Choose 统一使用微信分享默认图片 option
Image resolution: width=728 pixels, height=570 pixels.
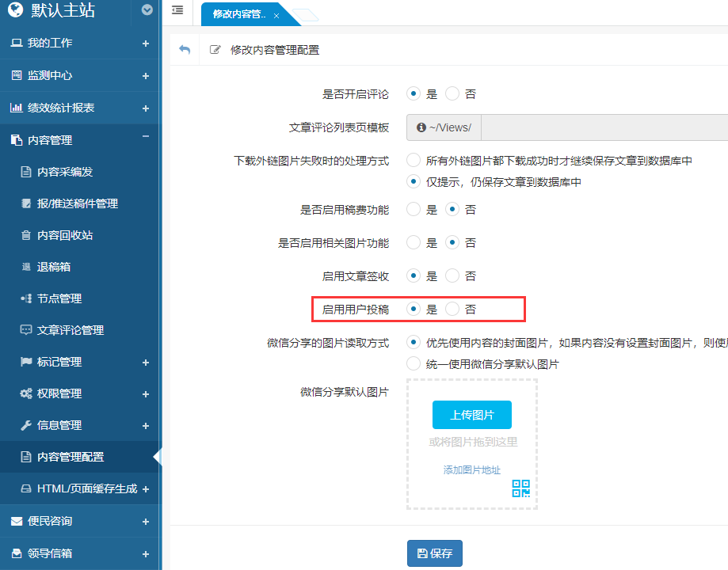[x=414, y=364]
